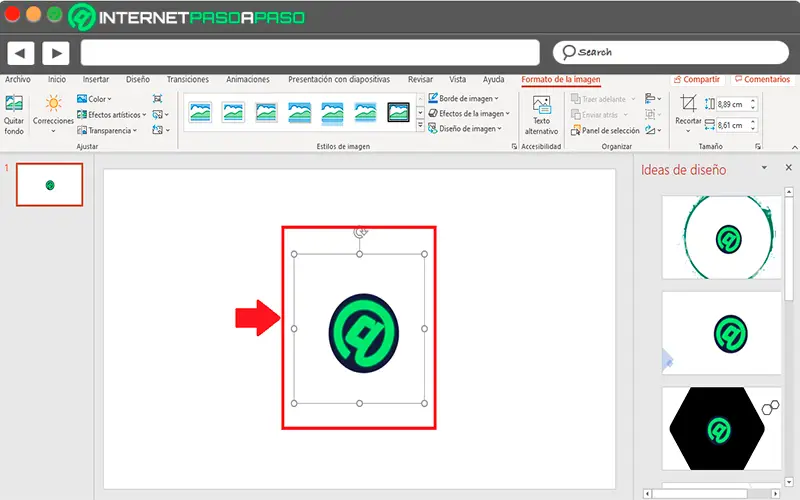800x500 pixels.
Task: Click the Color button in Ajustar
Action: (94, 98)
